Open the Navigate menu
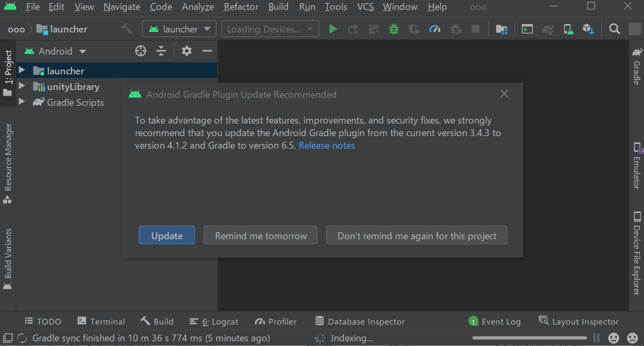The width and height of the screenshot is (644, 346). 122,7
